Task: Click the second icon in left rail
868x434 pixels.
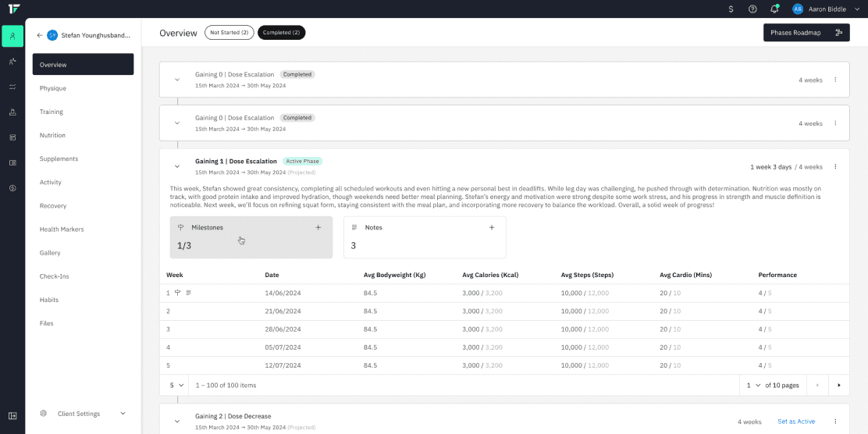Action: [x=12, y=62]
